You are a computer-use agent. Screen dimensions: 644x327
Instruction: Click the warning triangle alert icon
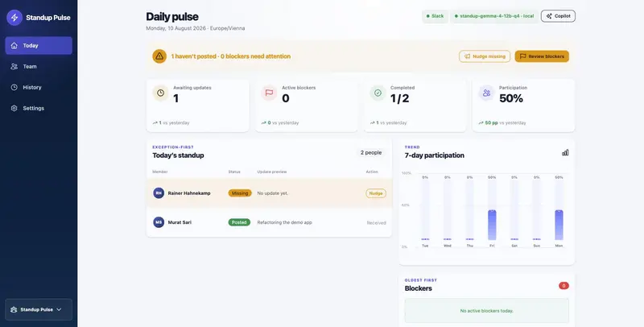[159, 56]
